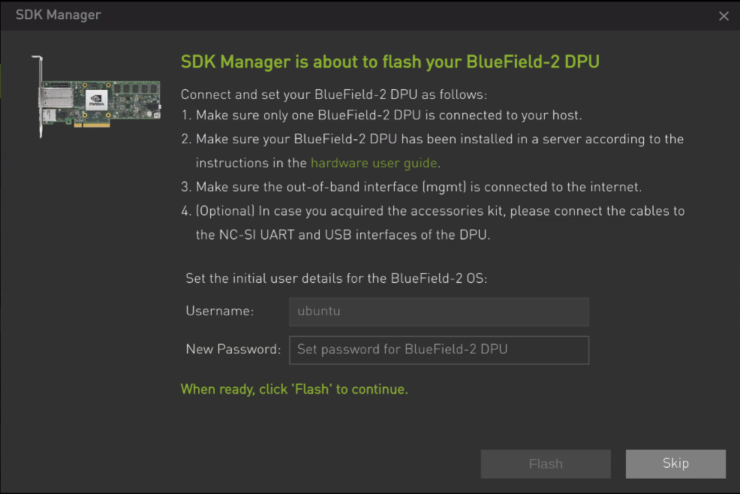Click the SDK Manager window title
Image resolution: width=740 pixels, height=494 pixels.
[x=58, y=16]
